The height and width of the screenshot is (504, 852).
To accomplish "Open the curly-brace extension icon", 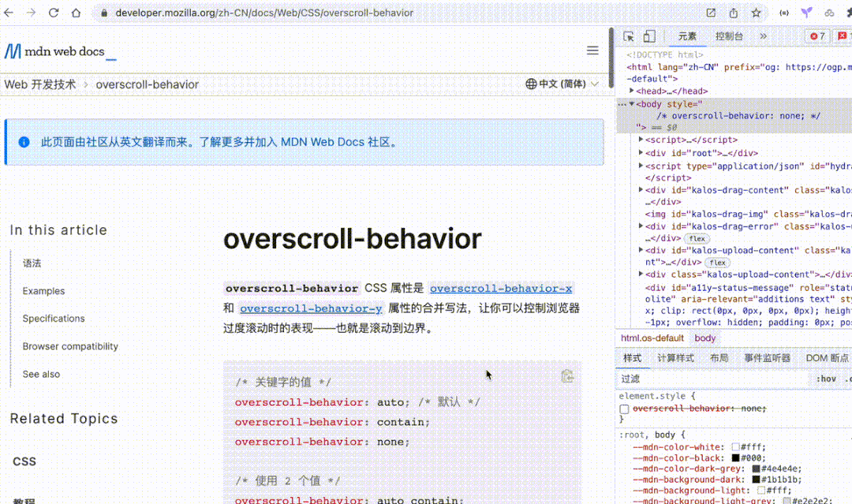I will point(784,13).
